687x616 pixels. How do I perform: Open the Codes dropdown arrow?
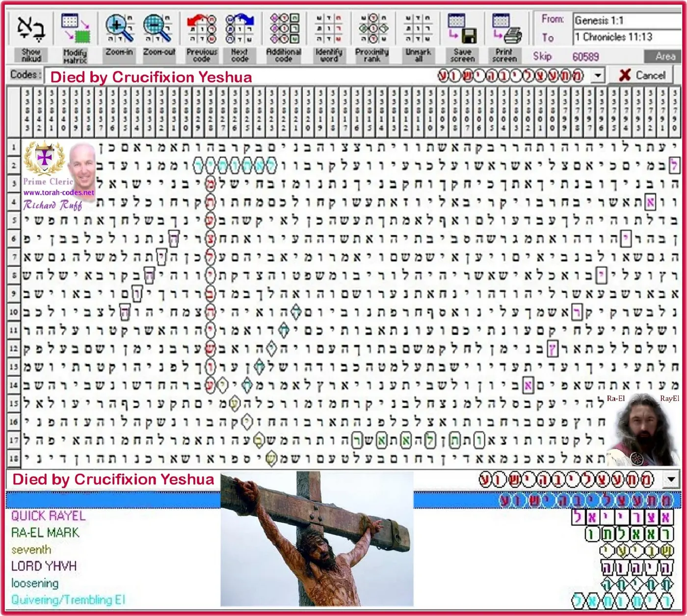pos(598,76)
